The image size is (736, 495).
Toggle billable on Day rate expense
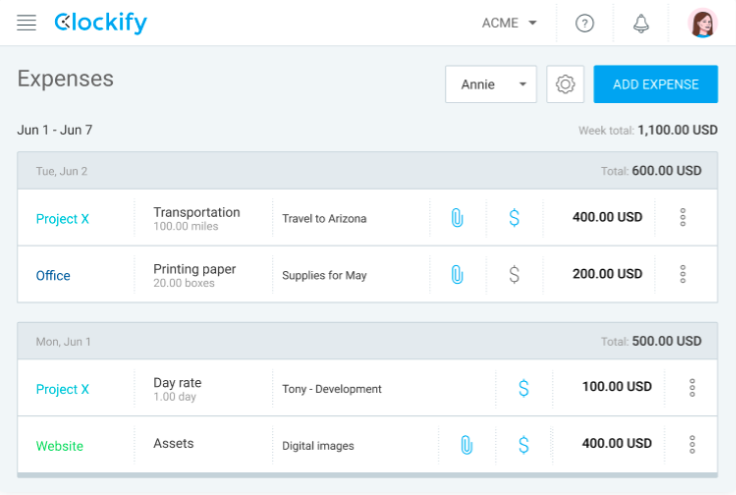tap(523, 388)
